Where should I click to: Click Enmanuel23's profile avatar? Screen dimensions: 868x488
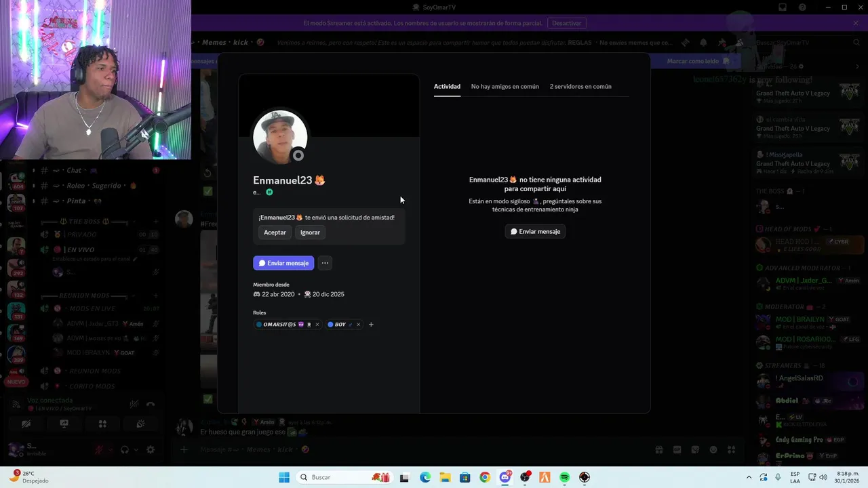pos(280,137)
